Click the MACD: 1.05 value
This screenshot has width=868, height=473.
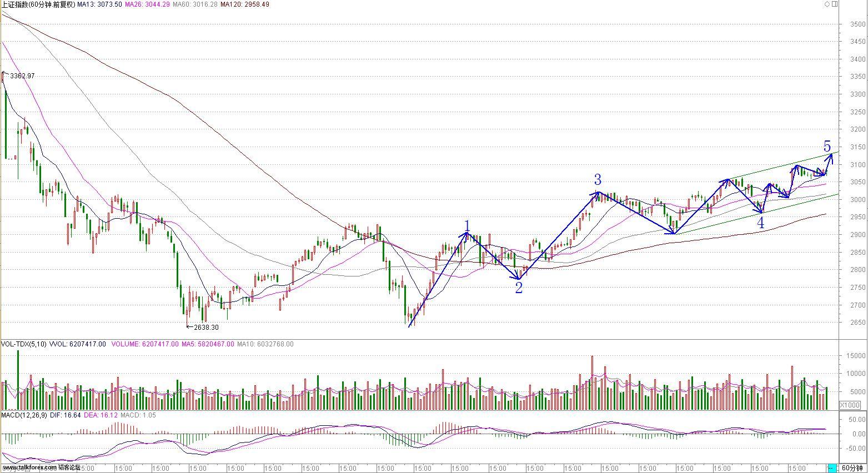click(x=138, y=415)
